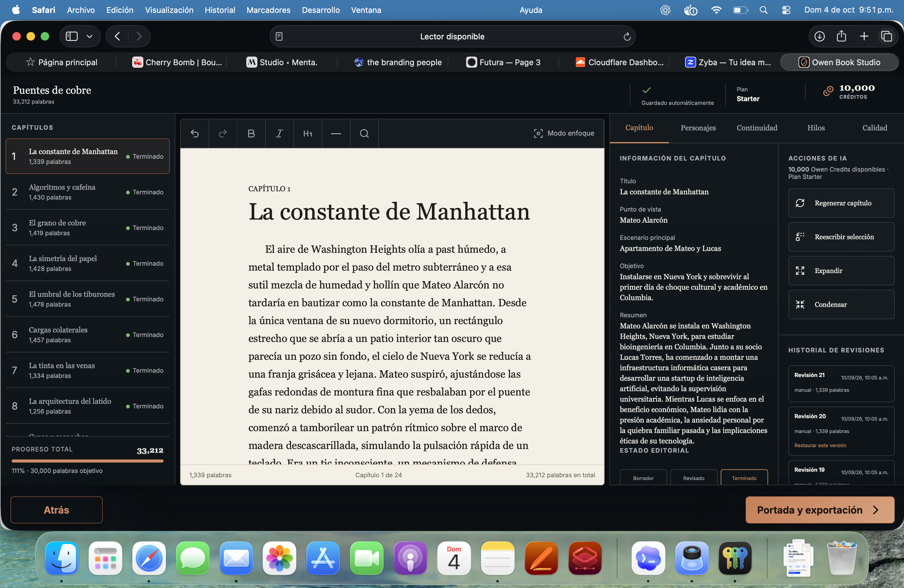Open chapter 4 La simetría del papel
This screenshot has height=588, width=904.
88,263
